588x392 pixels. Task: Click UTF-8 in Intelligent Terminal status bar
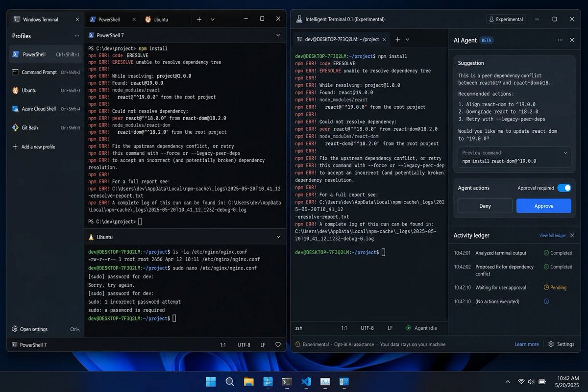367,328
